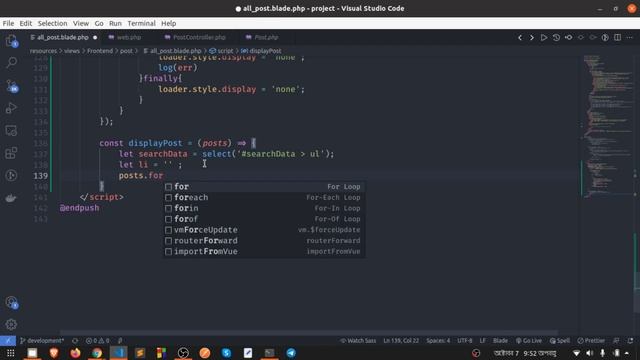
Task: Change indentation via Spaces: 4
Action: 438,340
